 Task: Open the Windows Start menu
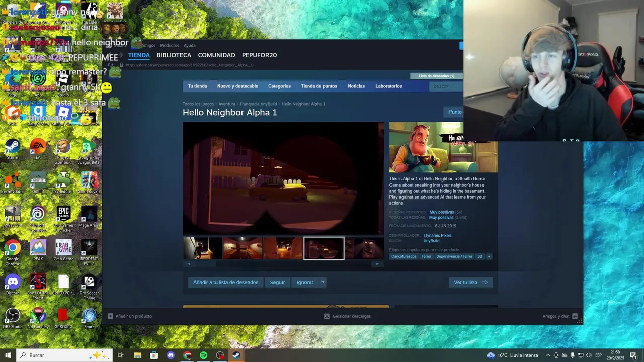point(8,355)
